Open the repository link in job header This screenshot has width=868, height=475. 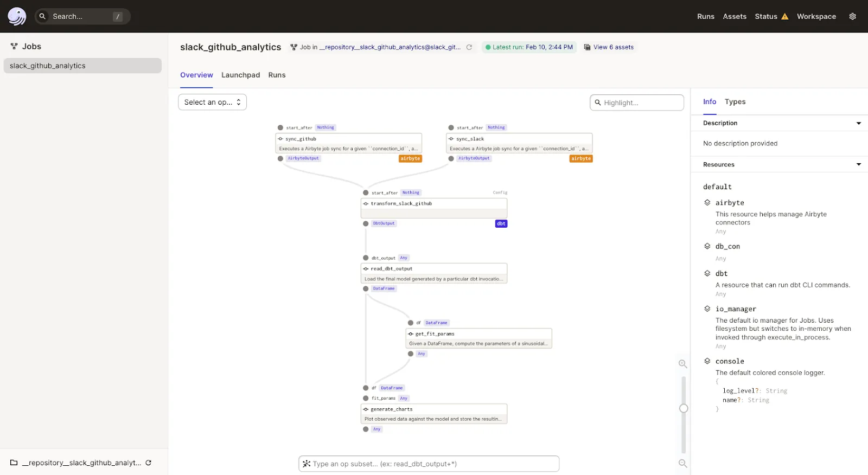390,47
